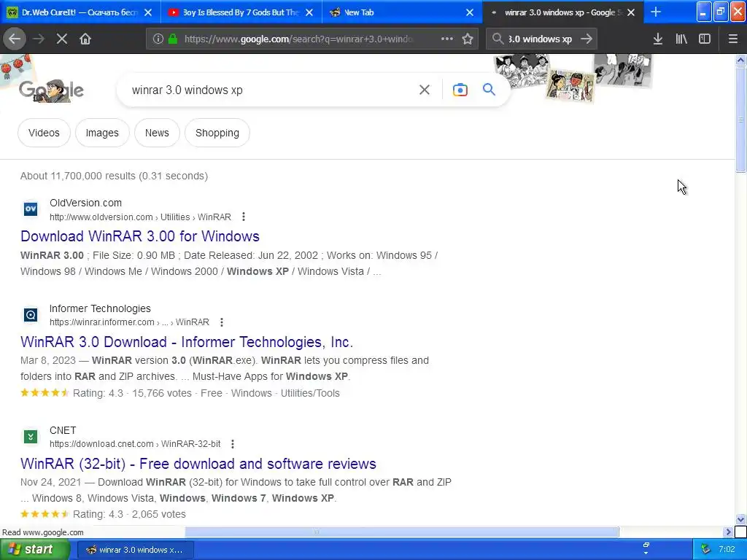747x560 pixels.
Task: Click the winrar.informer.com breadcrumb URL
Action: pos(129,322)
